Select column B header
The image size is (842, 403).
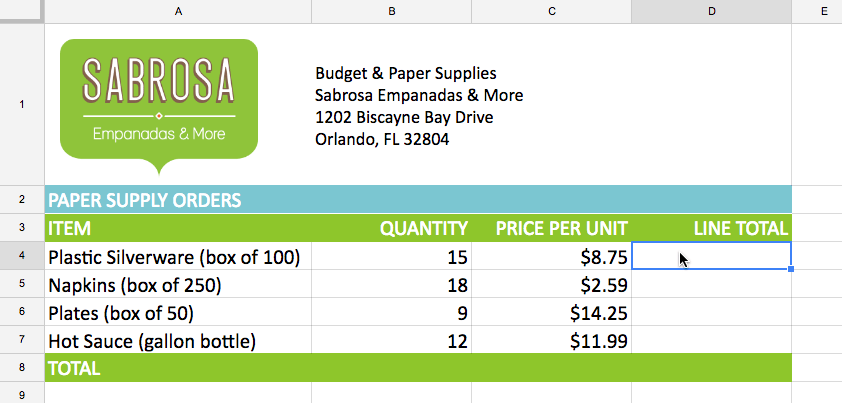(391, 11)
